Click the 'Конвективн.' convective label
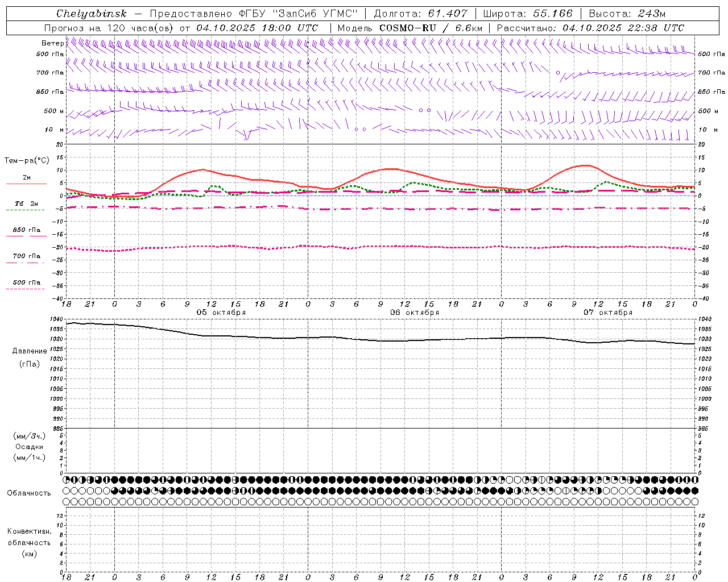The height and width of the screenshot is (582, 728). point(29,531)
